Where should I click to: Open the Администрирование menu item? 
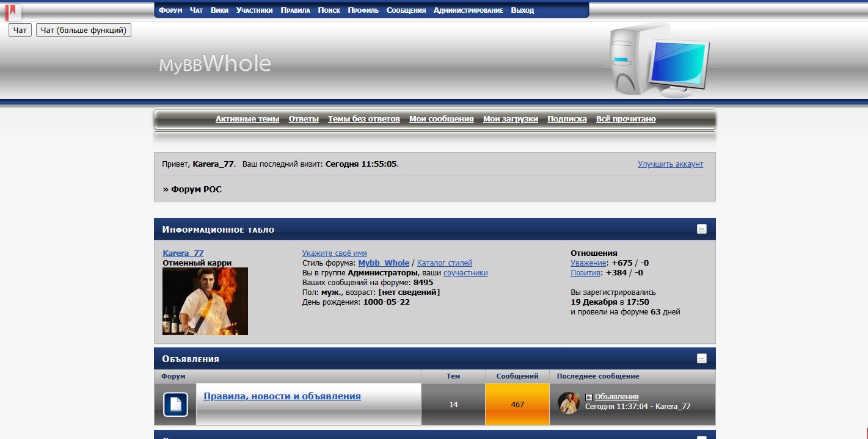pos(468,10)
